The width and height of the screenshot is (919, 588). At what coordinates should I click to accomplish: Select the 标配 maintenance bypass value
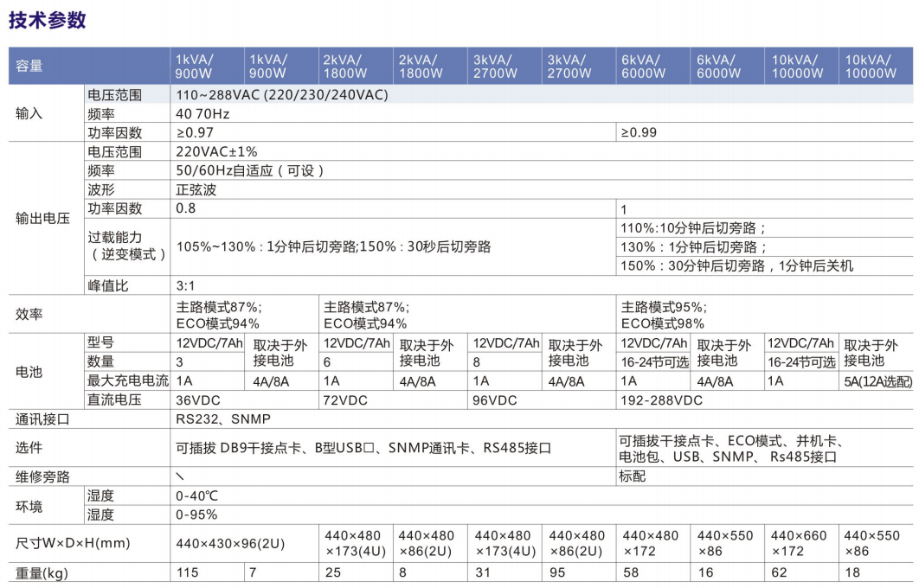tap(633, 476)
